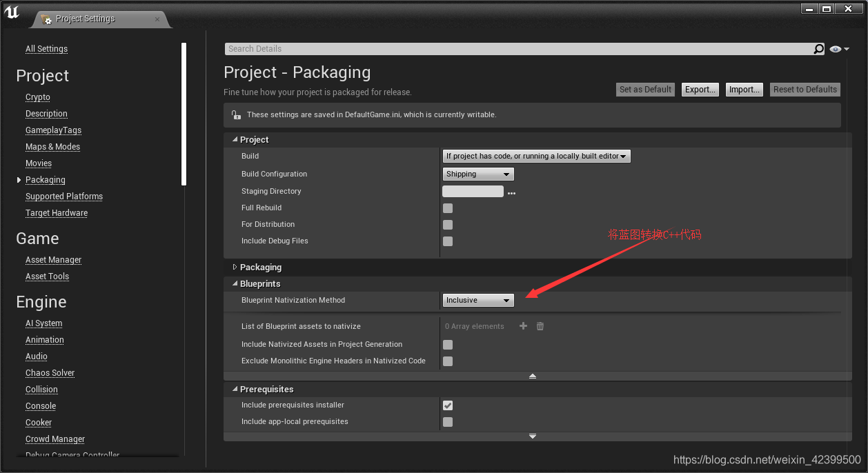Screen dimensions: 868x473
Task: Open AI System settings
Action: (43, 323)
